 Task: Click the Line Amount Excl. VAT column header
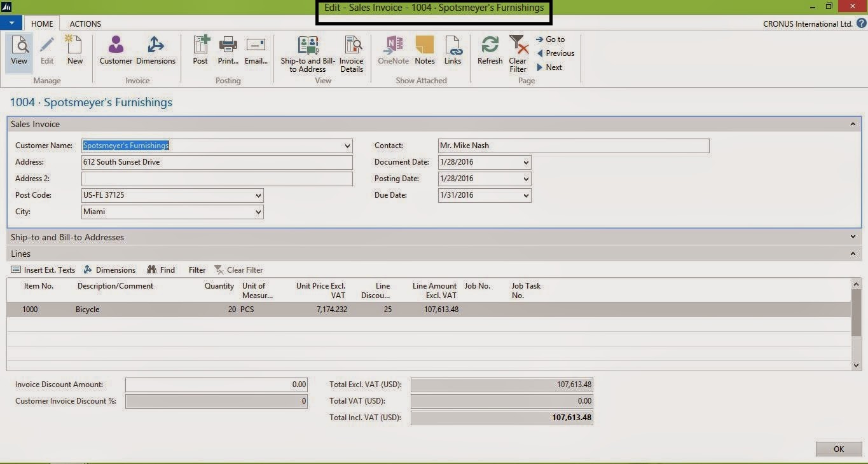(434, 290)
